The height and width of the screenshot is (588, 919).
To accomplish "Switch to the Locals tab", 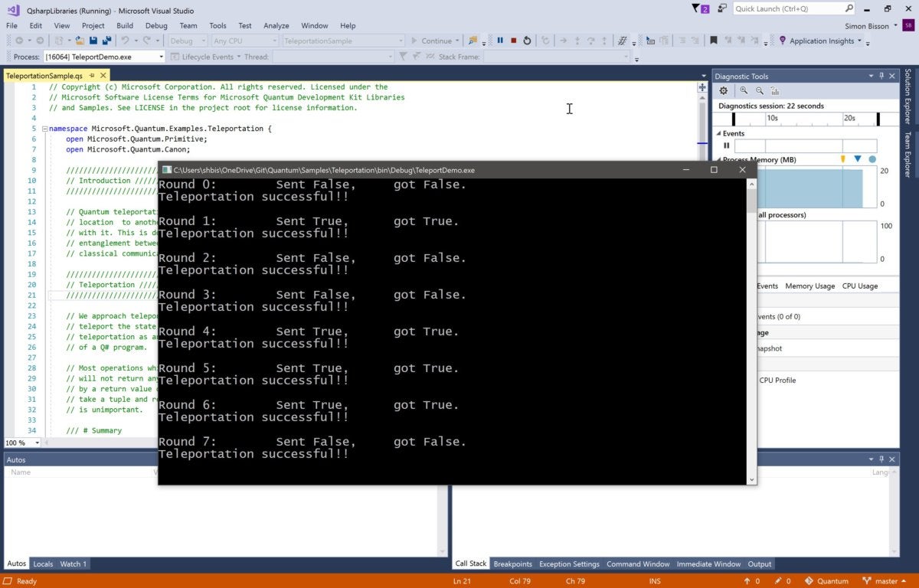I will [43, 563].
